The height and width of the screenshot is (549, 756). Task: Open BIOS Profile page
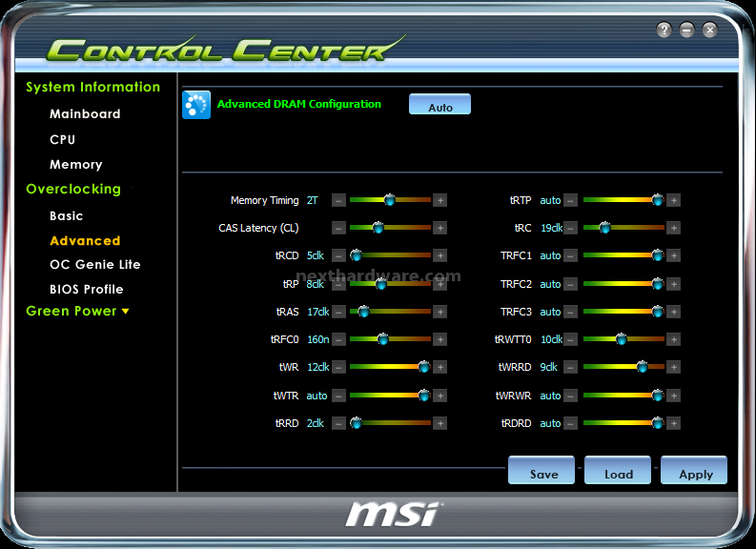pyautogui.click(x=87, y=289)
